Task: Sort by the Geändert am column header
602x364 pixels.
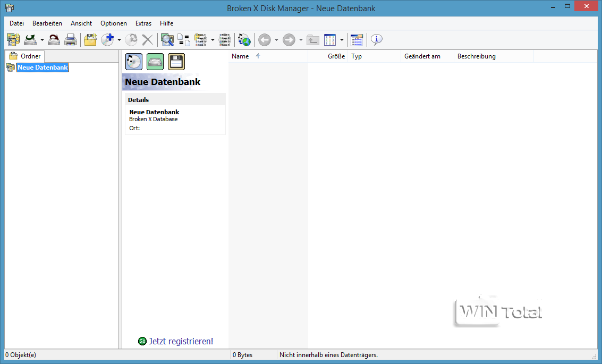Action: pos(427,56)
